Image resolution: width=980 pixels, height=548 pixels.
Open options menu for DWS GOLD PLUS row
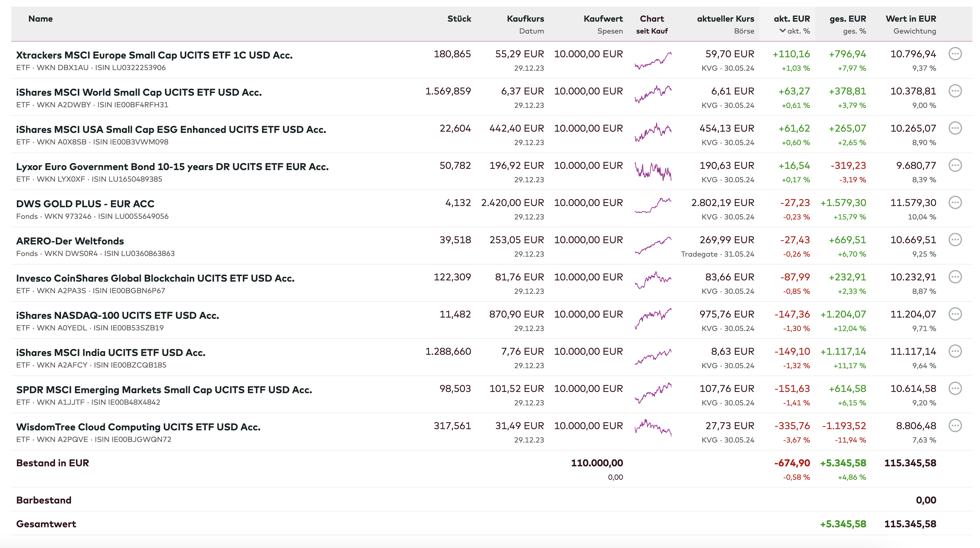point(955,203)
